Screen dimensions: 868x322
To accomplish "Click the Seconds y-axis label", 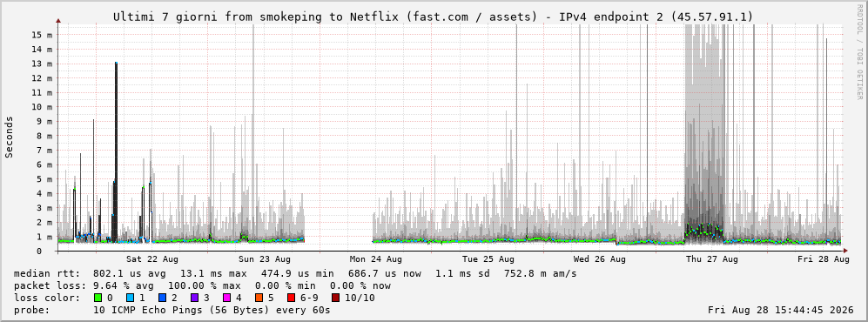I will pos(10,137).
